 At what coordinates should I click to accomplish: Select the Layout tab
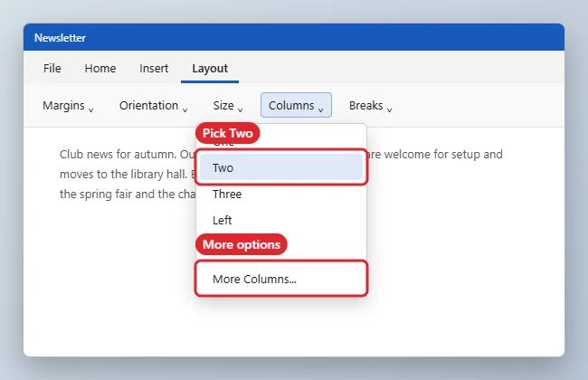210,68
